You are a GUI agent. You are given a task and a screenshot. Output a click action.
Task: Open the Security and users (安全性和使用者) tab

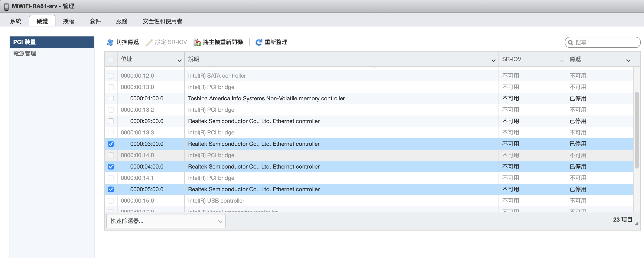point(162,21)
